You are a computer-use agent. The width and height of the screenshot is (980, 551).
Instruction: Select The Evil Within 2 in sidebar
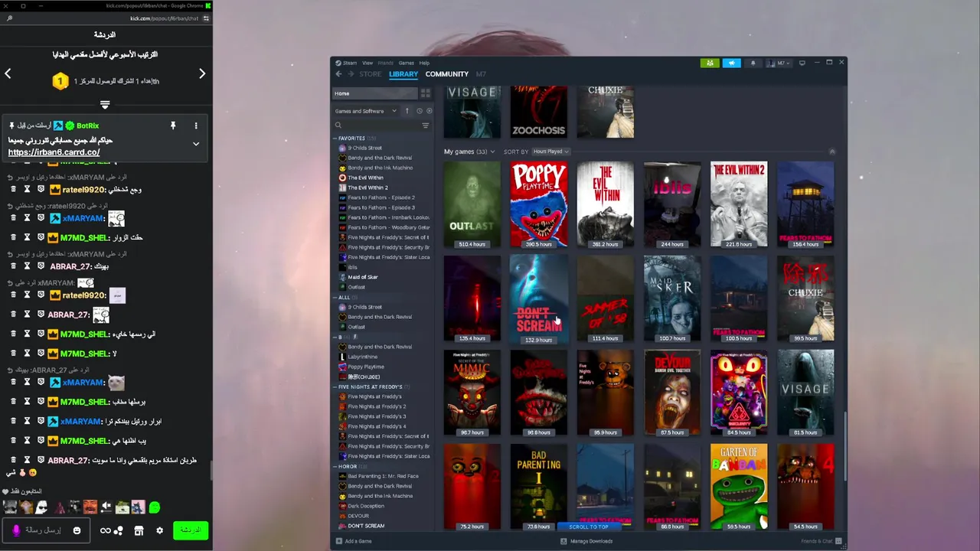click(367, 187)
